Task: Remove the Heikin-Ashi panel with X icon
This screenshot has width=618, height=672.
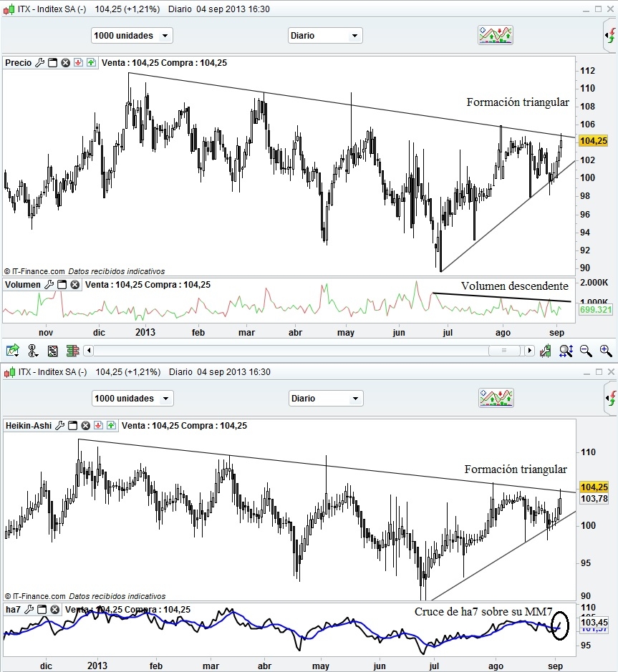Action: click(x=86, y=426)
